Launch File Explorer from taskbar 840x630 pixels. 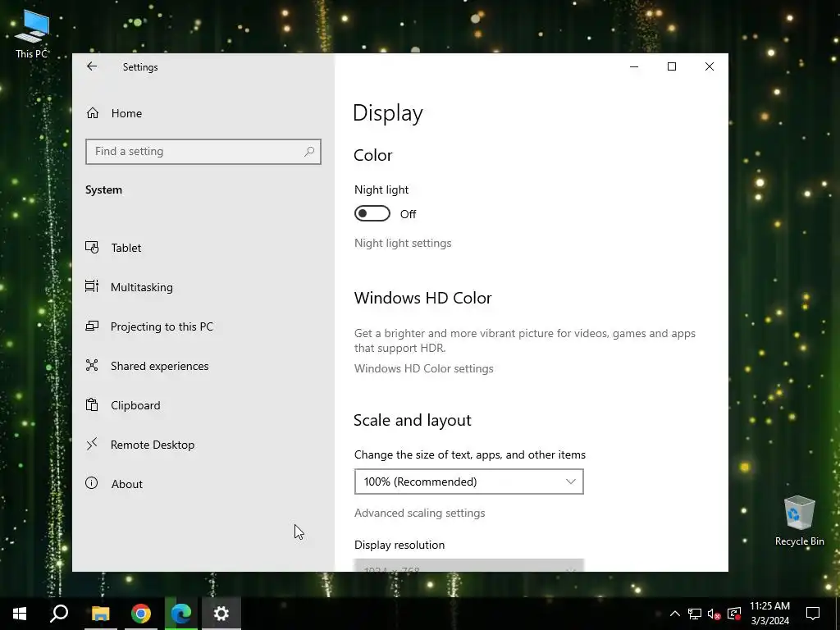(x=100, y=614)
